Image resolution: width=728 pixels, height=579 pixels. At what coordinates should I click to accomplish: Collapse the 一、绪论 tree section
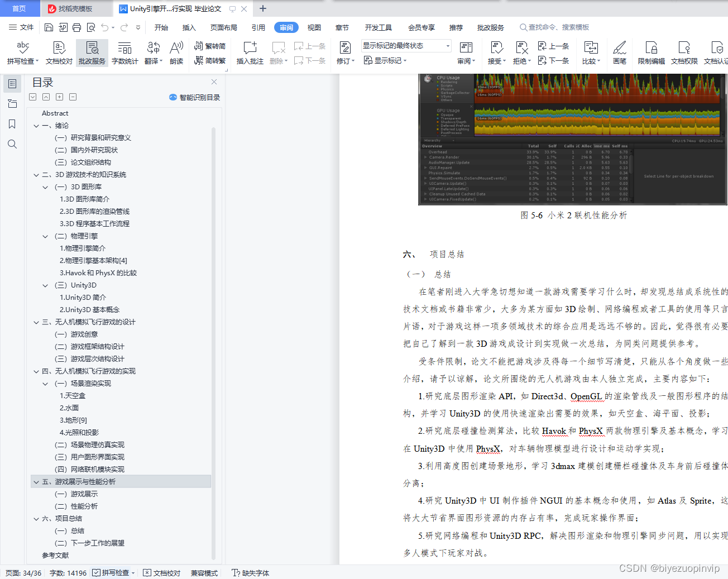36,126
